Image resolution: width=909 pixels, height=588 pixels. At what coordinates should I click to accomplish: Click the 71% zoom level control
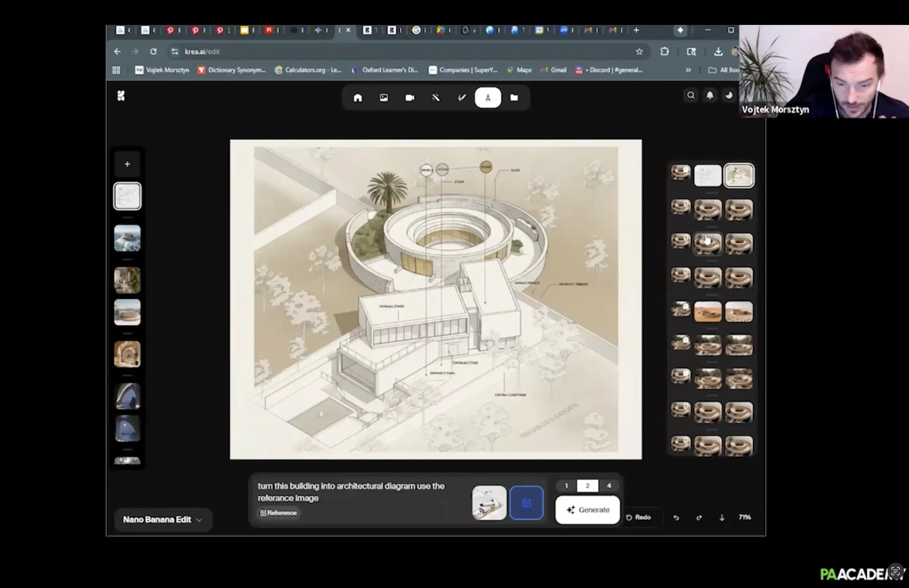click(744, 517)
